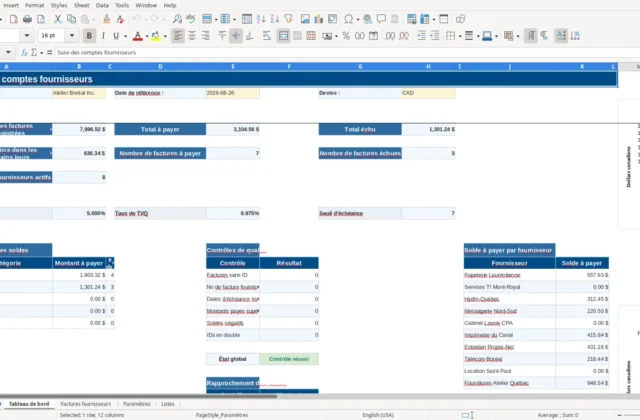Click the Insert Pivot Table icon
640x420 pixels.
click(333, 19)
